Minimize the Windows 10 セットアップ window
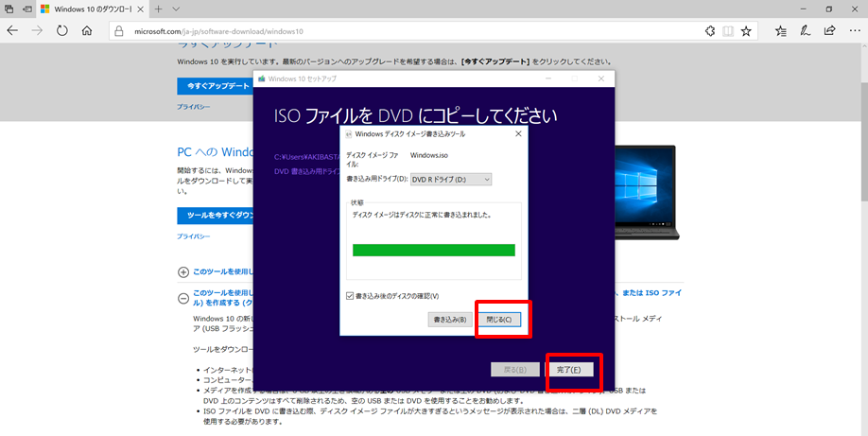868x436 pixels. 548,78
